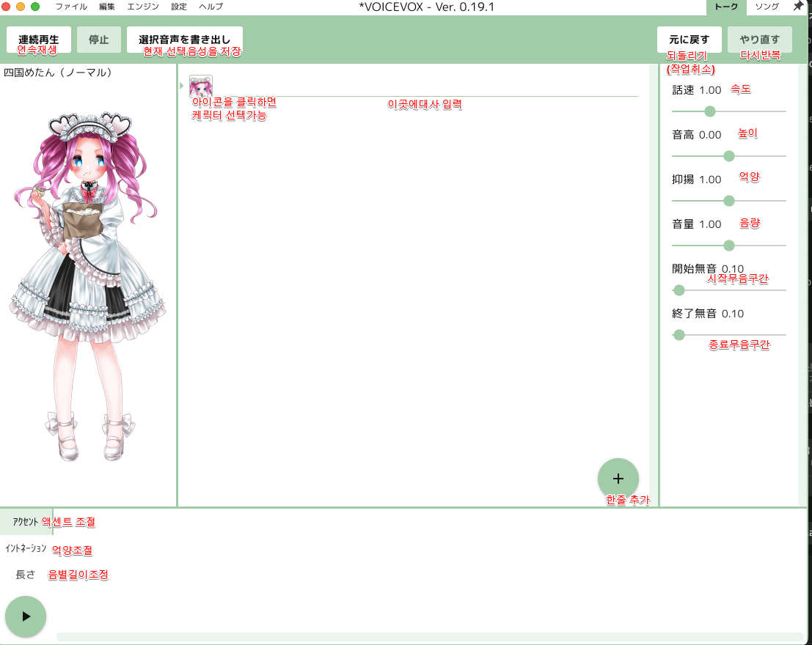Open the 編集 menu
This screenshot has height=645, width=812.
pyautogui.click(x=106, y=7)
